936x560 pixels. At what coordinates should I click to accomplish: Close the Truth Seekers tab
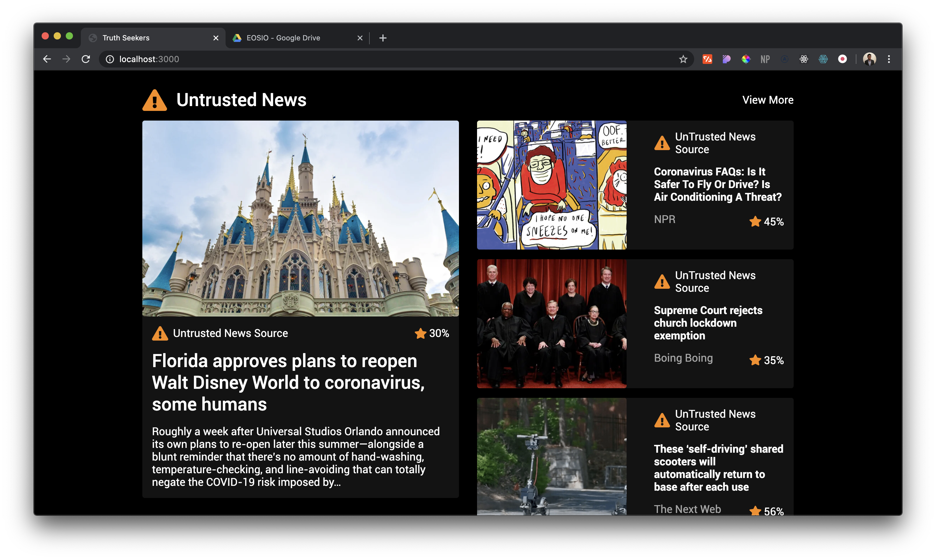216,38
